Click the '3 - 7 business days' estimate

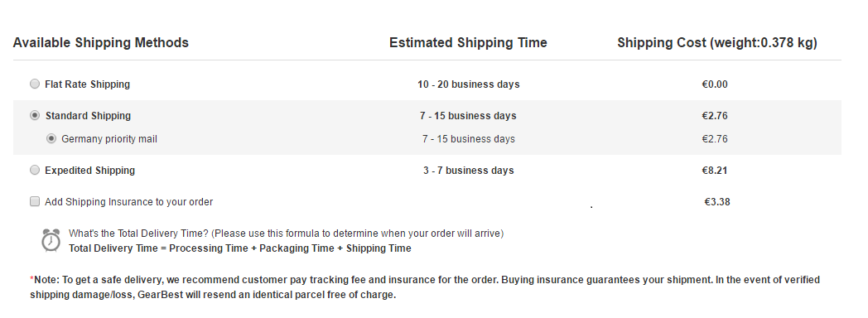468,171
